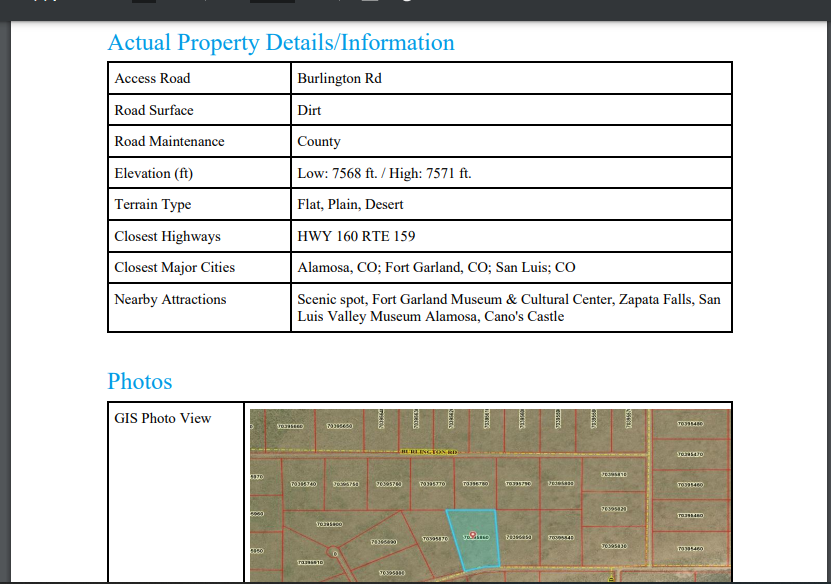Click the elevation Low/High value text
831x584 pixels.
(x=384, y=173)
